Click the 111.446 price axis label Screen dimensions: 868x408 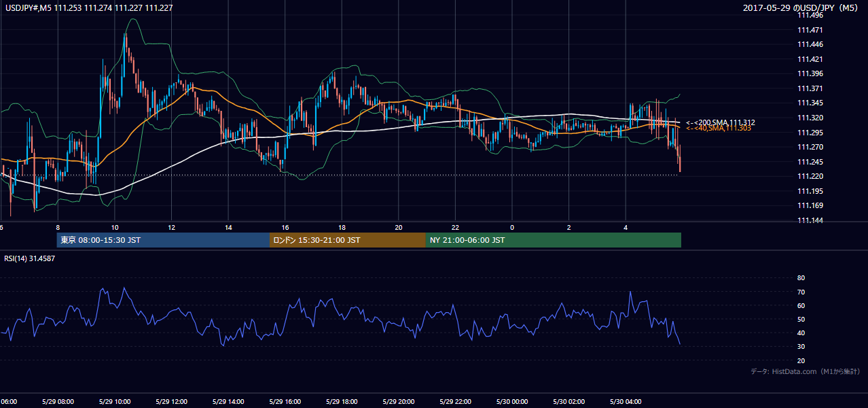tap(811, 44)
